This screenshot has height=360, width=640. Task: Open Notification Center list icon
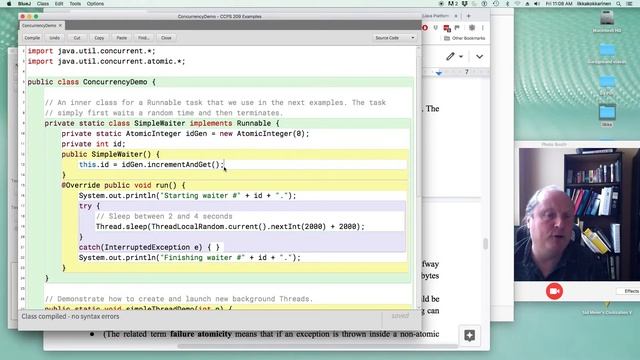[630, 4]
